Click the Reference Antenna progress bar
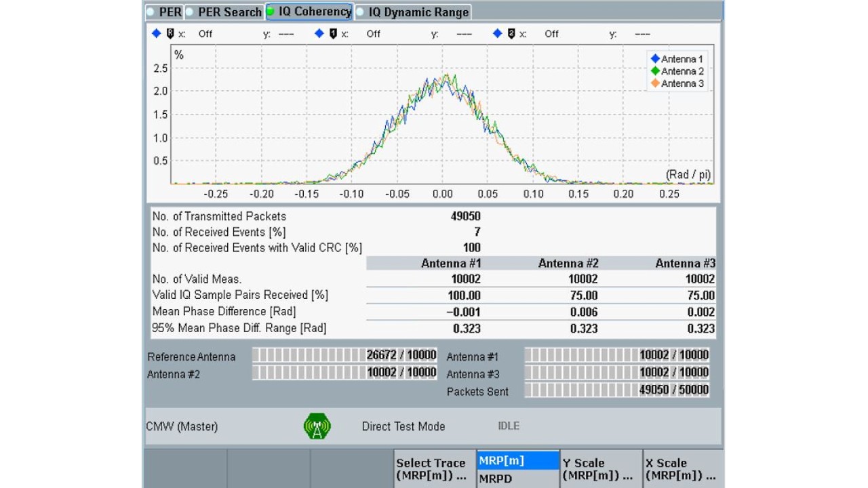Screen dimensions: 868x488 click(344, 354)
